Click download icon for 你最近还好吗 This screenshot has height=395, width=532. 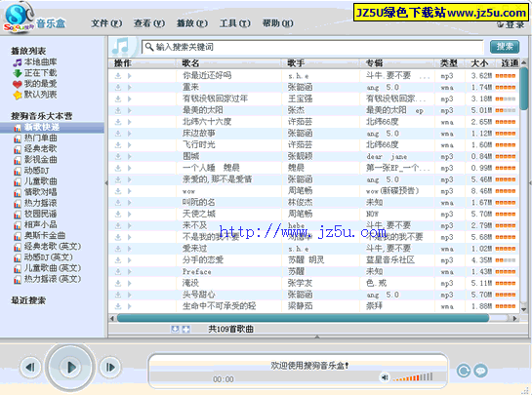click(118, 76)
